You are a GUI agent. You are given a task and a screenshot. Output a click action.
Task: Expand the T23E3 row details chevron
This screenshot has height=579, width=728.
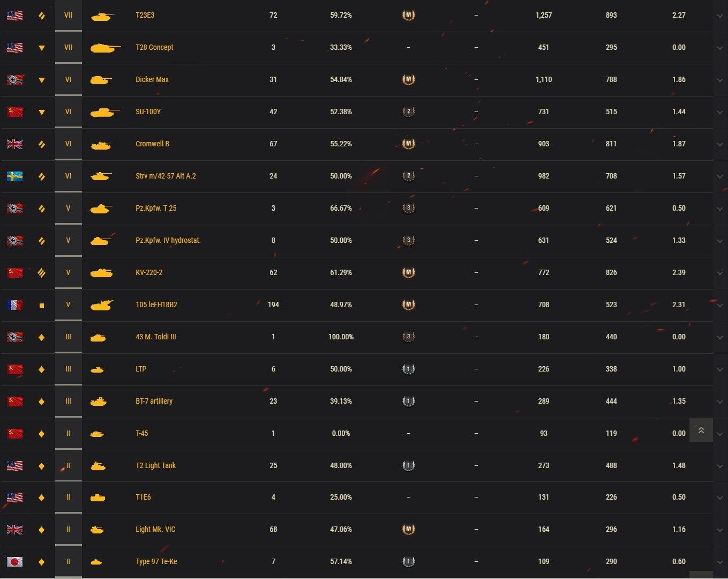pos(720,16)
